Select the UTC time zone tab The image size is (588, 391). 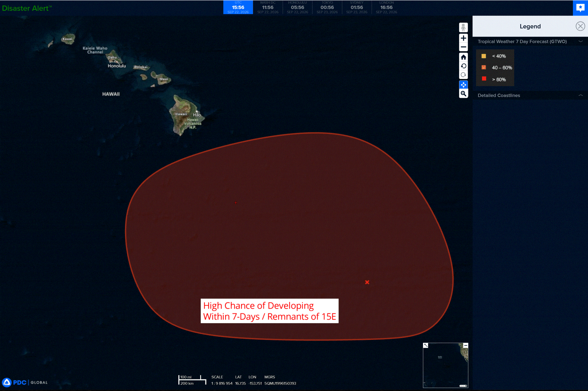[238, 7]
